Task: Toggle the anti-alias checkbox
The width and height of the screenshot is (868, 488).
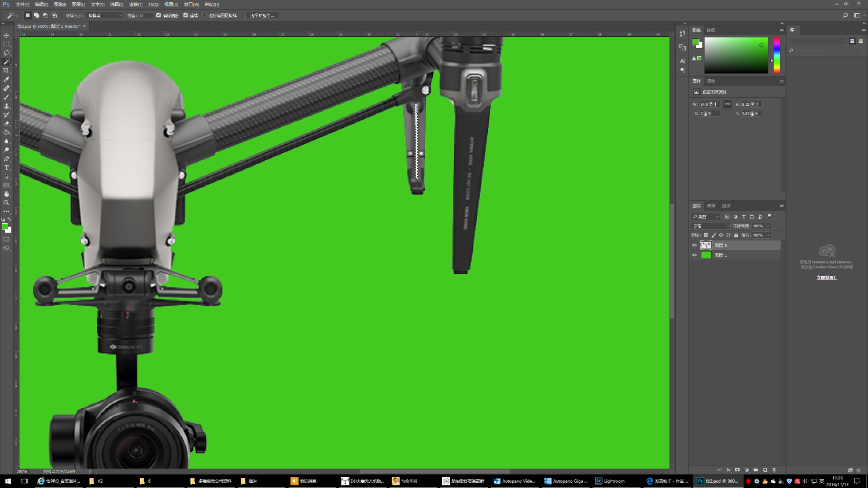Action: 159,16
